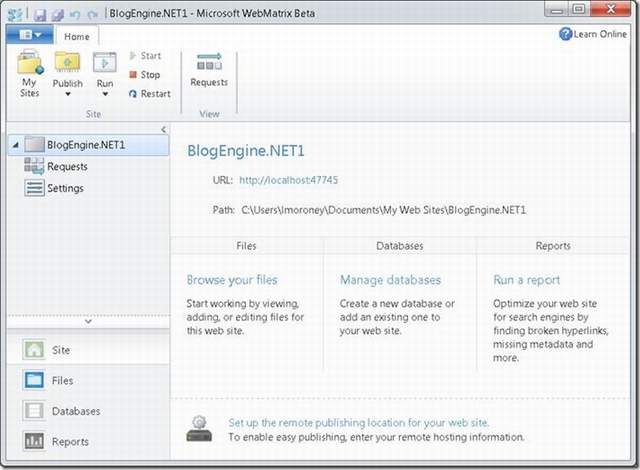
Task: Click the Databases workspace icon
Action: [34, 410]
